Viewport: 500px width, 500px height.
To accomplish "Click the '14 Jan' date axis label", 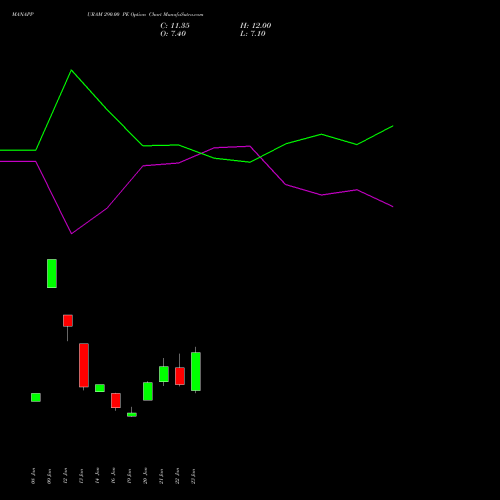I will point(97,476).
